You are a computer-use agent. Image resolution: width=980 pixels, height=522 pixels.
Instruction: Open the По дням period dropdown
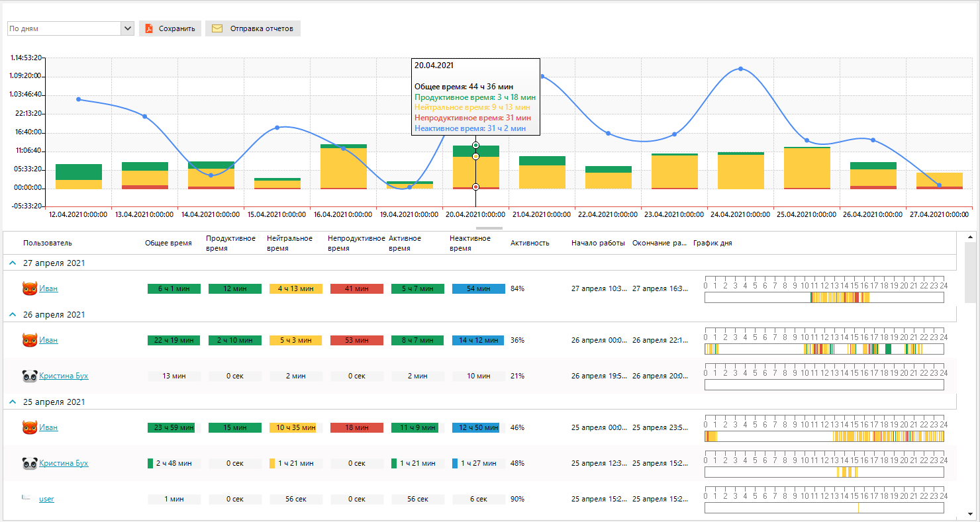pos(128,28)
